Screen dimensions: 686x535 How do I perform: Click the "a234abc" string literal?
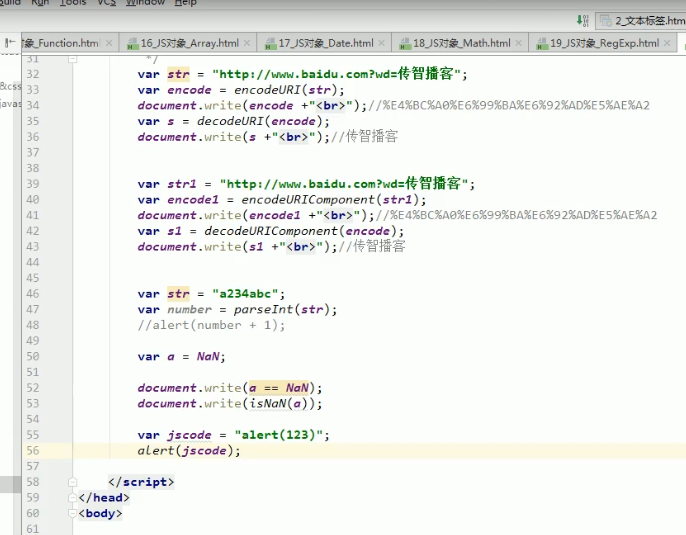(x=245, y=294)
